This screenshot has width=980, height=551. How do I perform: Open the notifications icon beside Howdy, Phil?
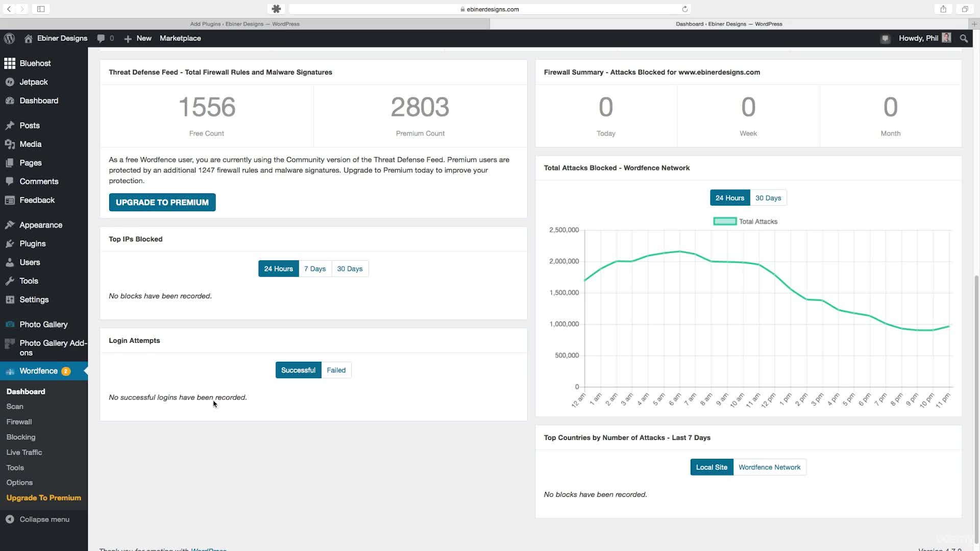coord(885,39)
